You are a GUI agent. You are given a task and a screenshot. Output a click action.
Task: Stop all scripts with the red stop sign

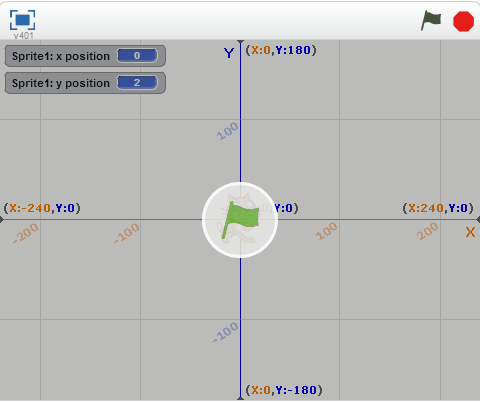463,21
